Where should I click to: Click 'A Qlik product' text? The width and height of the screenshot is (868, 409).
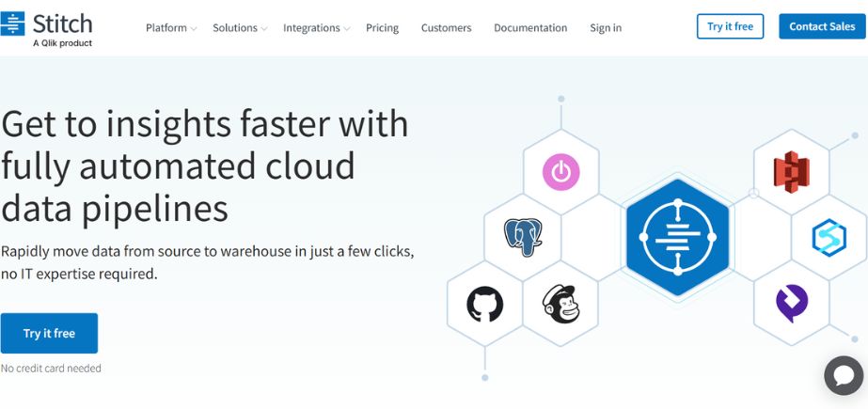(63, 43)
